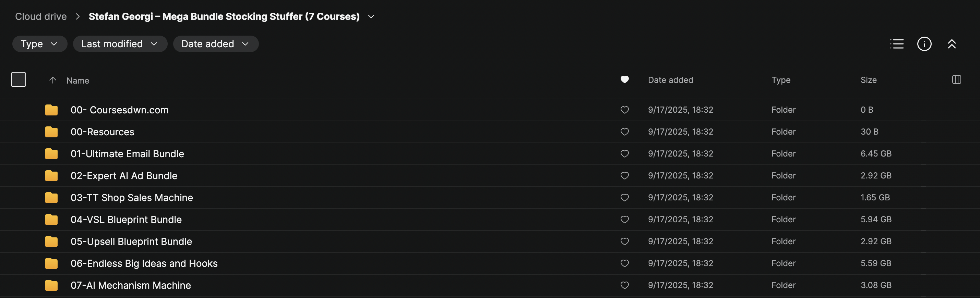Click the name sort arrow icon

coord(52,80)
